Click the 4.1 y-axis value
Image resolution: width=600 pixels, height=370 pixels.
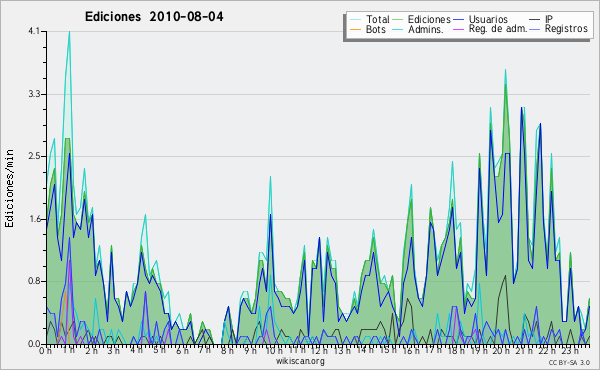click(x=34, y=31)
